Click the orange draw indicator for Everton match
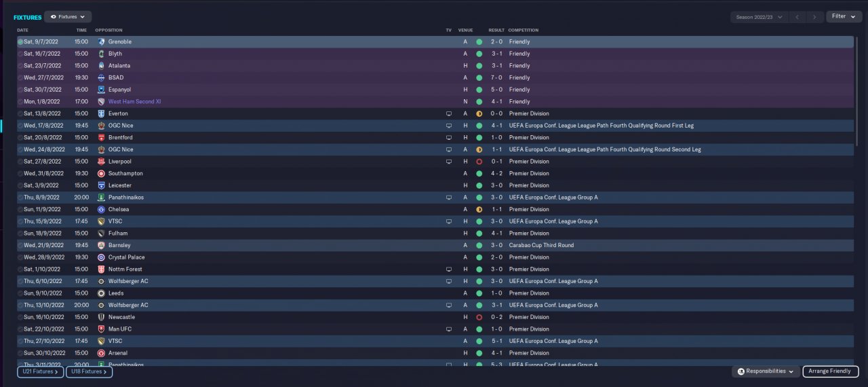868x387 pixels. click(479, 113)
